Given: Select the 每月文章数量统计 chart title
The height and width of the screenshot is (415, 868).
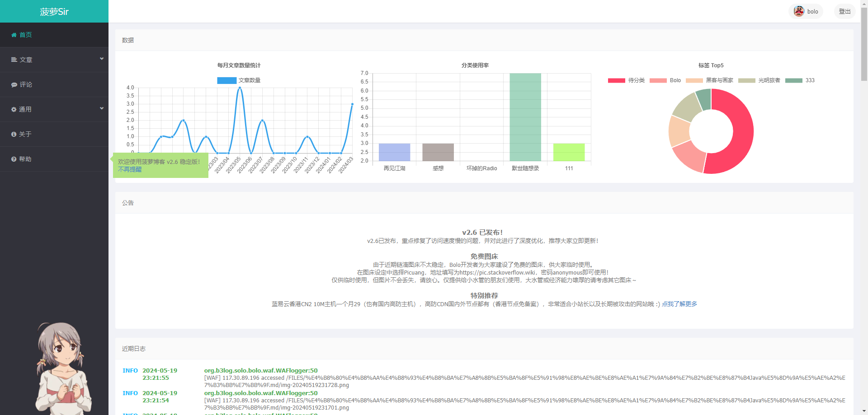Looking at the screenshot, I should 239,65.
